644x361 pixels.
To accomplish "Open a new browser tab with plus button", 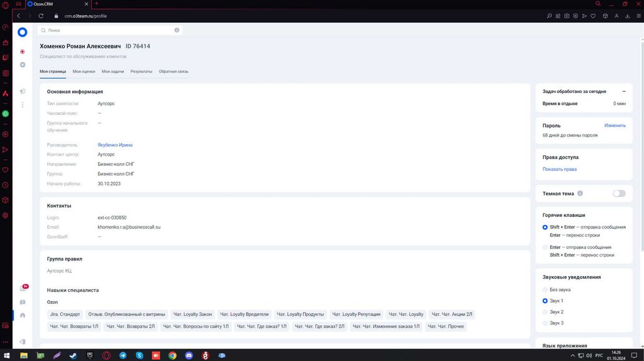I will point(96,4).
